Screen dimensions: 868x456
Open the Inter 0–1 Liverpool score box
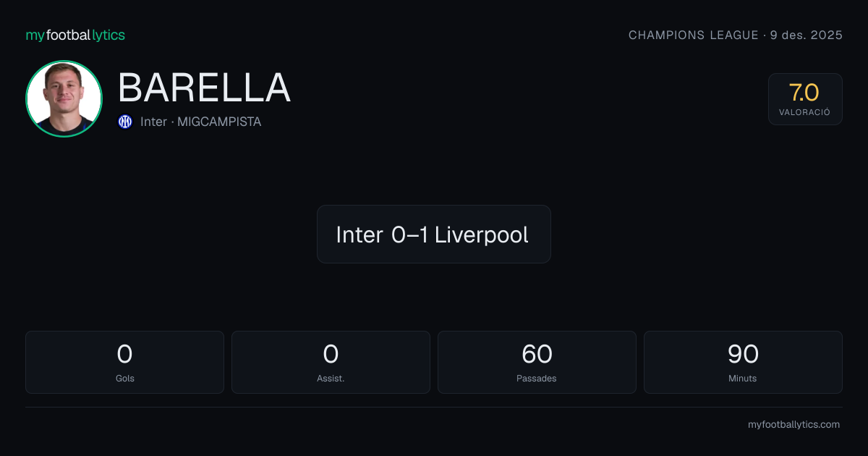(x=434, y=234)
